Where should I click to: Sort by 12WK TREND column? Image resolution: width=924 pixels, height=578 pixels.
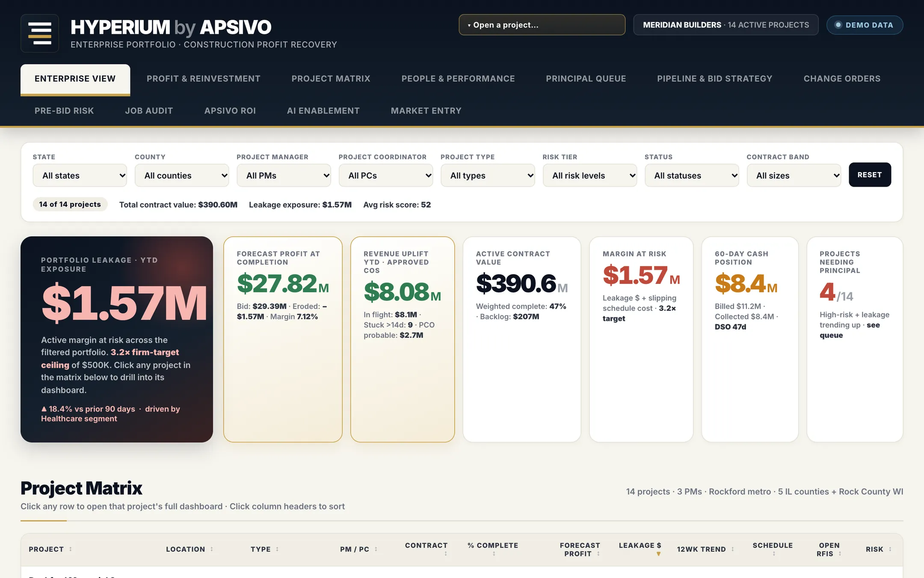coord(705,549)
